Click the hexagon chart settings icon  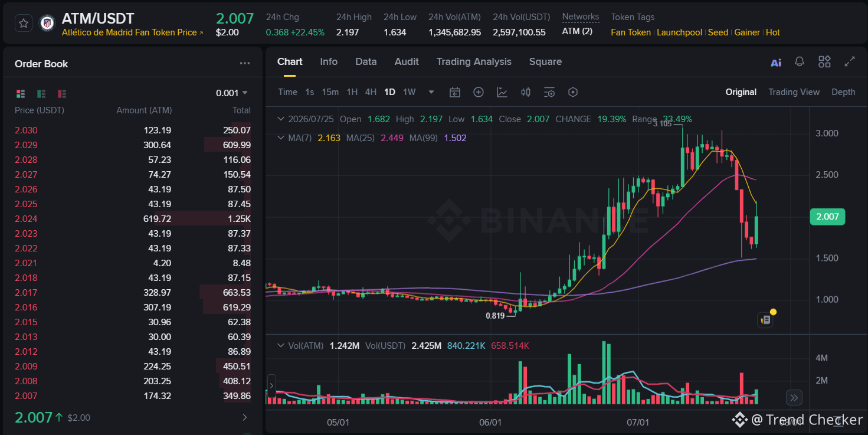[572, 92]
